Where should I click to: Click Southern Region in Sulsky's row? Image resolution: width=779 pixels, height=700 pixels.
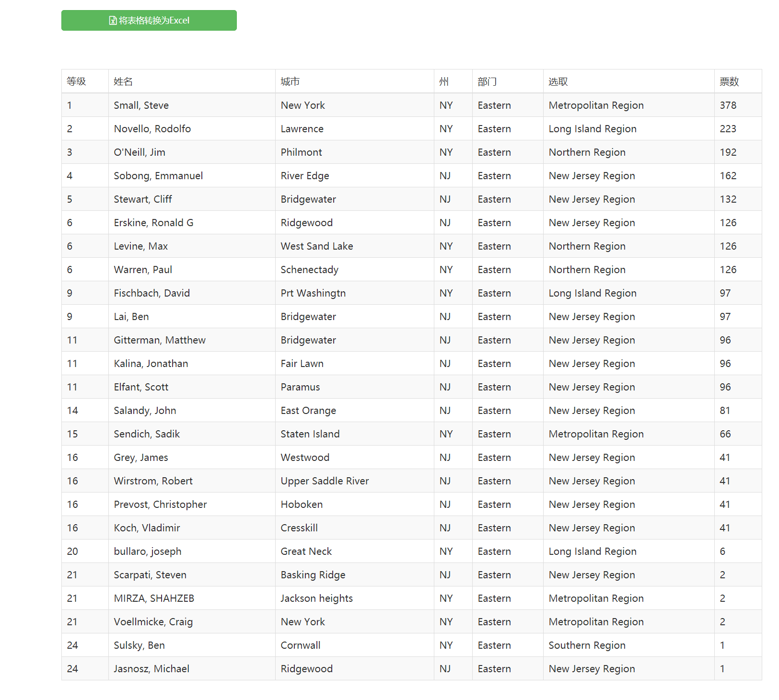[x=587, y=645]
